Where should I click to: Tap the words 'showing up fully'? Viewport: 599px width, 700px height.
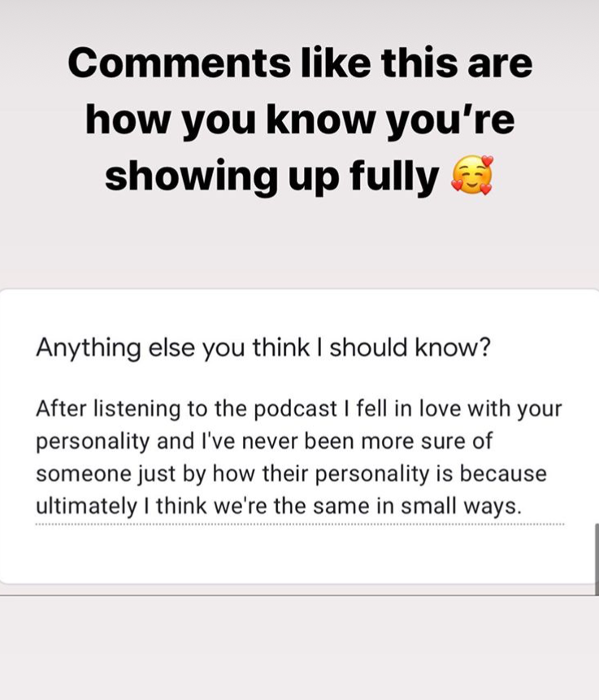click(271, 177)
